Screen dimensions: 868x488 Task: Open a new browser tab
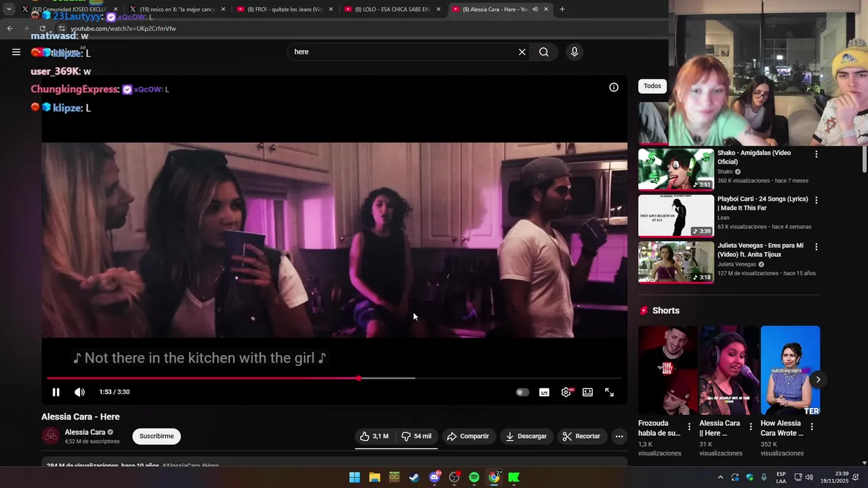point(562,9)
